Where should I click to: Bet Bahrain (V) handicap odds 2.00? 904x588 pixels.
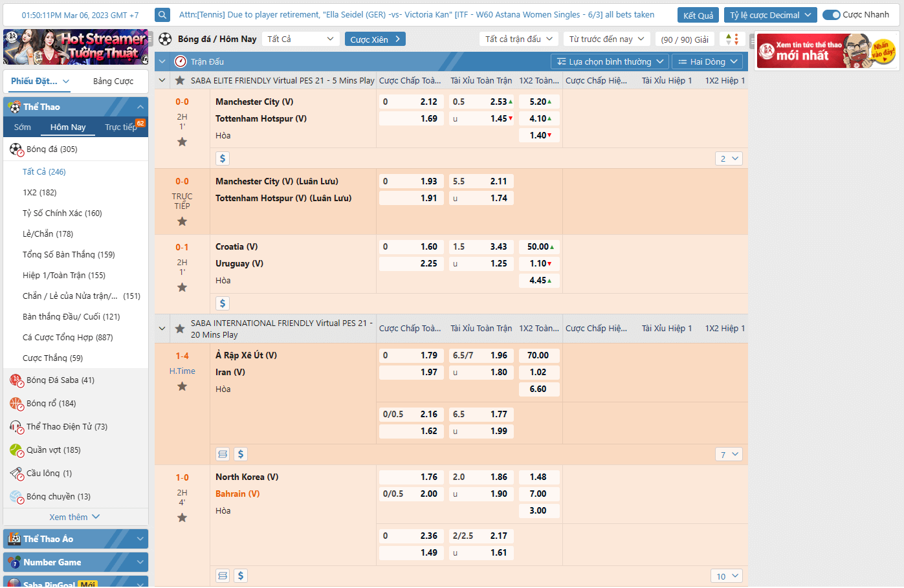[x=412, y=494]
